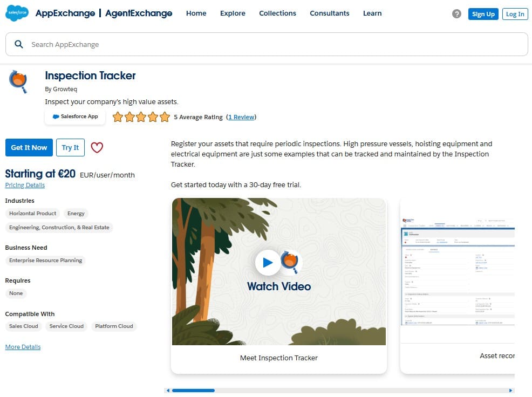The image size is (532, 397).
Task: Open the Collections menu item
Action: (277, 13)
